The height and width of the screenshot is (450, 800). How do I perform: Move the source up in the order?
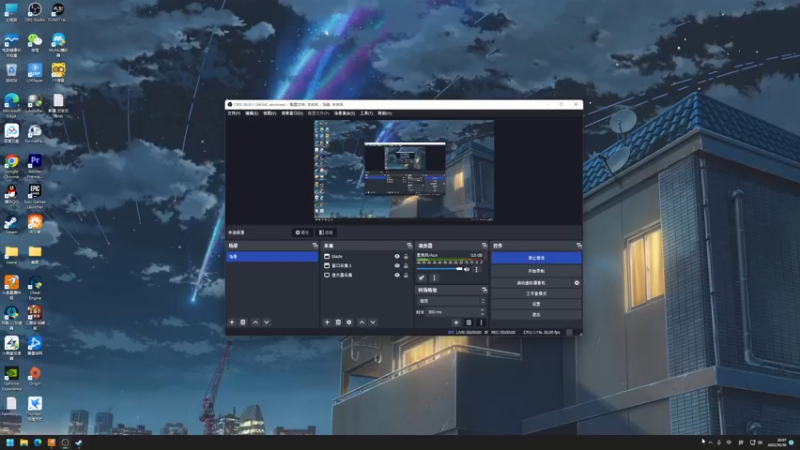[x=362, y=322]
